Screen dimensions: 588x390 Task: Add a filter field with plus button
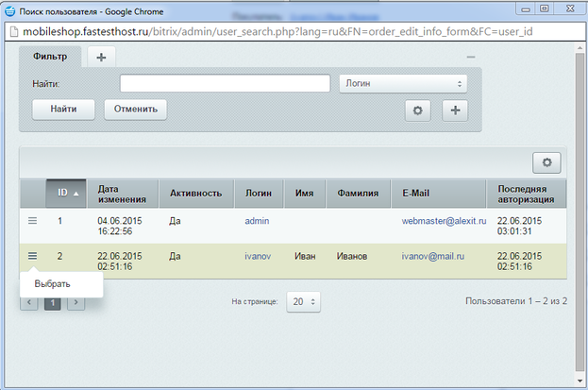coord(455,110)
